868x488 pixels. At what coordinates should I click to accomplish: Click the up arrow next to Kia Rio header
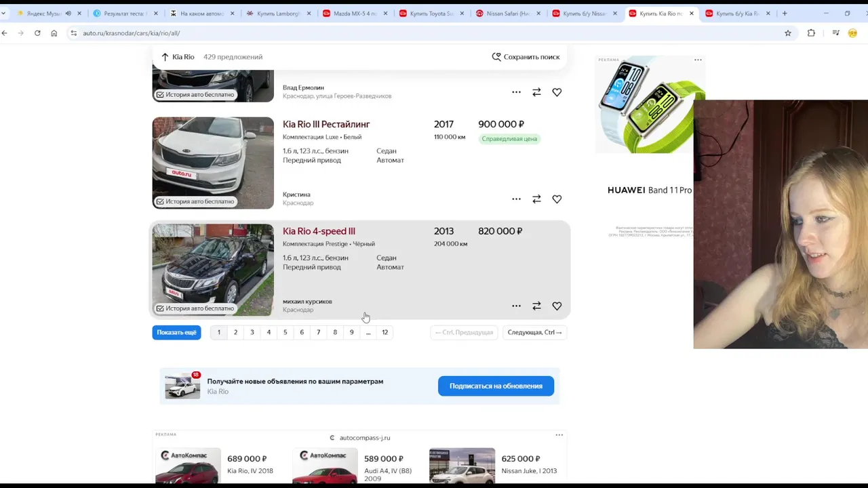(x=165, y=57)
